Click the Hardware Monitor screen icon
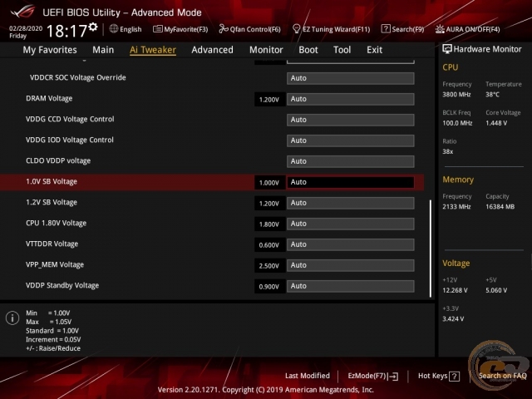This screenshot has width=532, height=399. 447,49
